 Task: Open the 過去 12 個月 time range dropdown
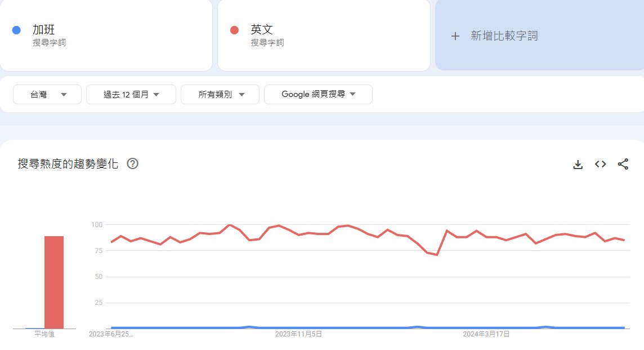tap(131, 95)
